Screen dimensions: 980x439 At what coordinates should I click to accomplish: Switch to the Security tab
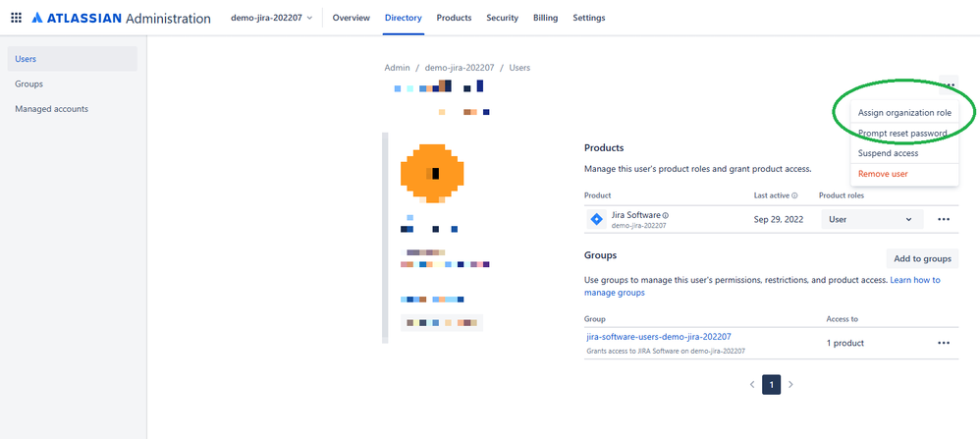(x=502, y=18)
